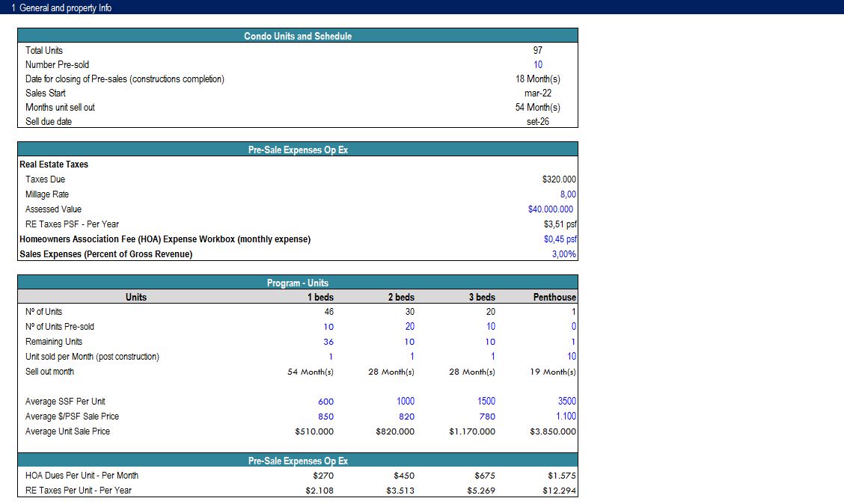
Task: Select the HOA expense $0,45 psf cell
Action: 560,239
